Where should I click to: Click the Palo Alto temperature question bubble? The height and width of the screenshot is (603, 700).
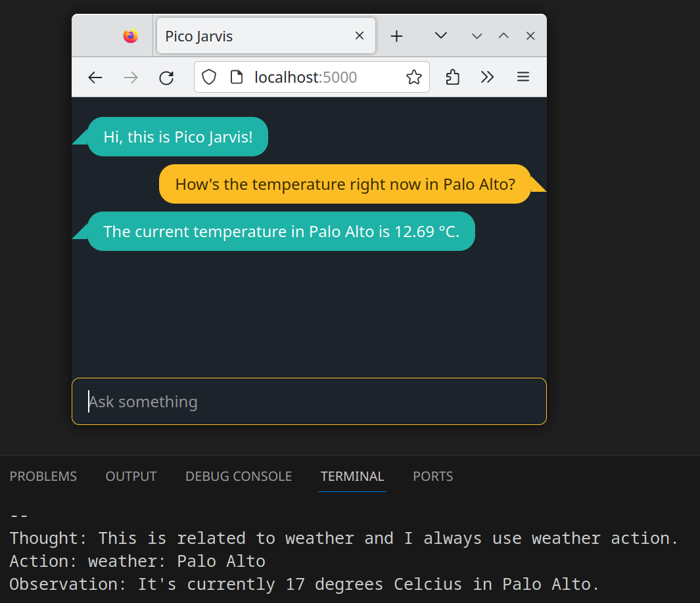(344, 184)
